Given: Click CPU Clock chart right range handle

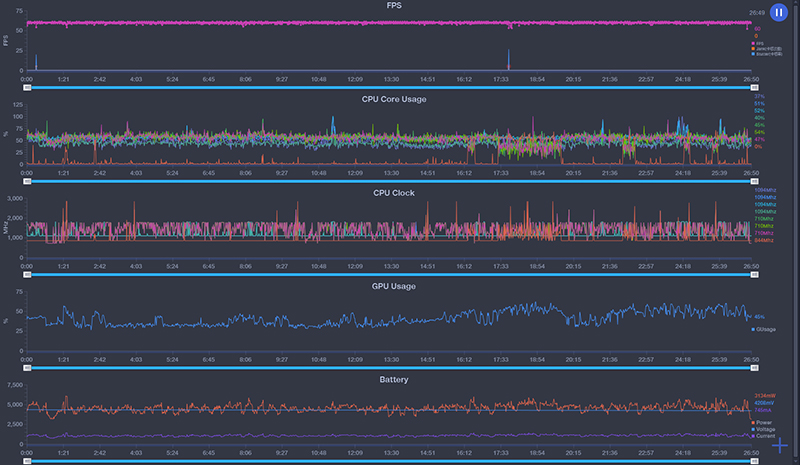Looking at the screenshot, I should coord(754,275).
